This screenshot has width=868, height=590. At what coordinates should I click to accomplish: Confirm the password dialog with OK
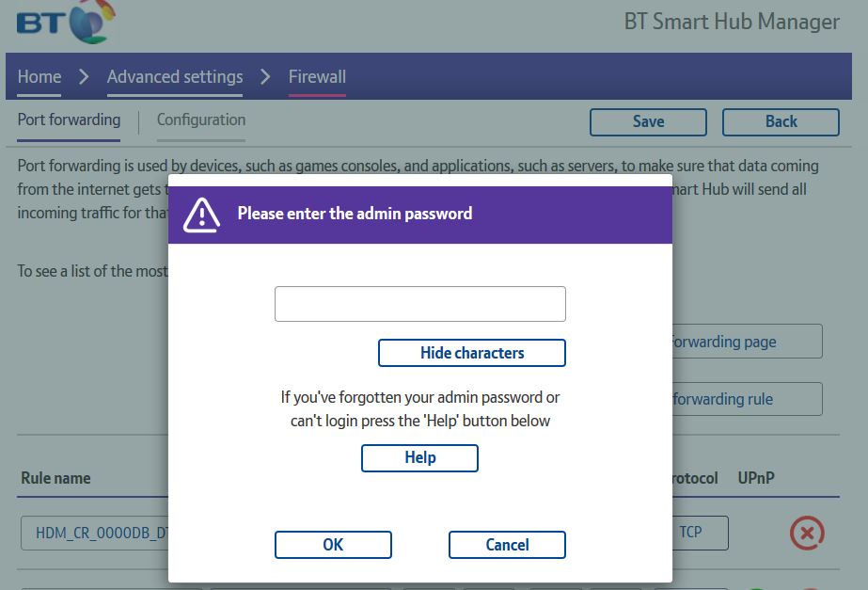[x=333, y=545]
